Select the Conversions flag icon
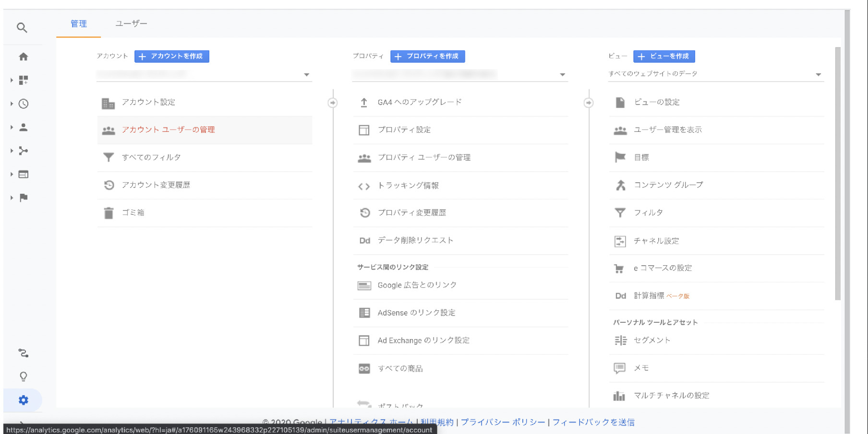The width and height of the screenshot is (868, 434). [24, 197]
